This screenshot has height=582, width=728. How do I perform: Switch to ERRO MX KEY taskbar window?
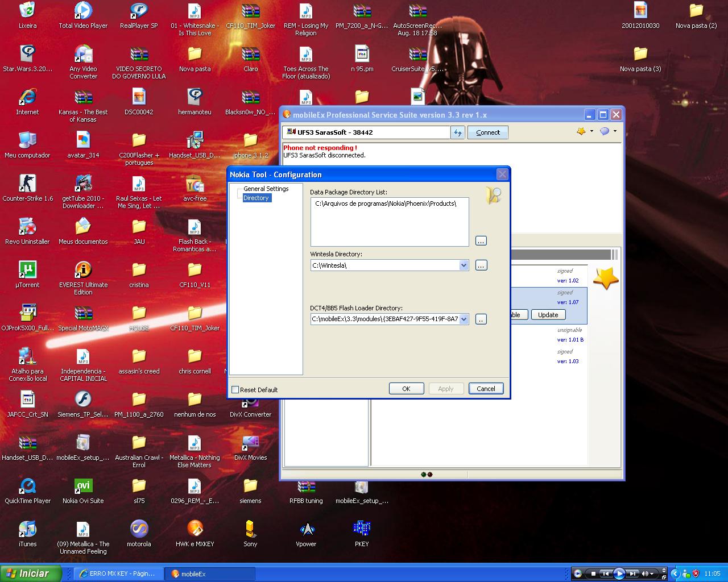[x=118, y=574]
